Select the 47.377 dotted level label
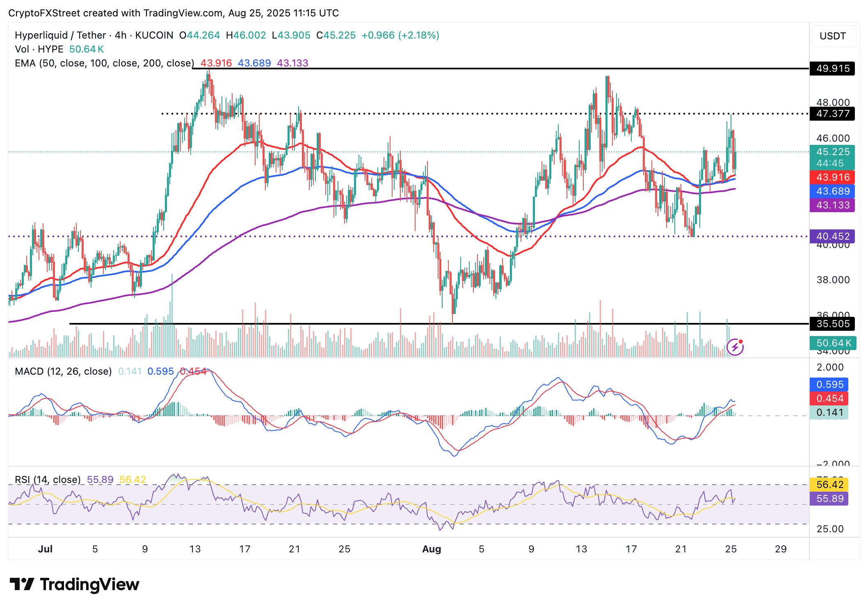 point(832,114)
